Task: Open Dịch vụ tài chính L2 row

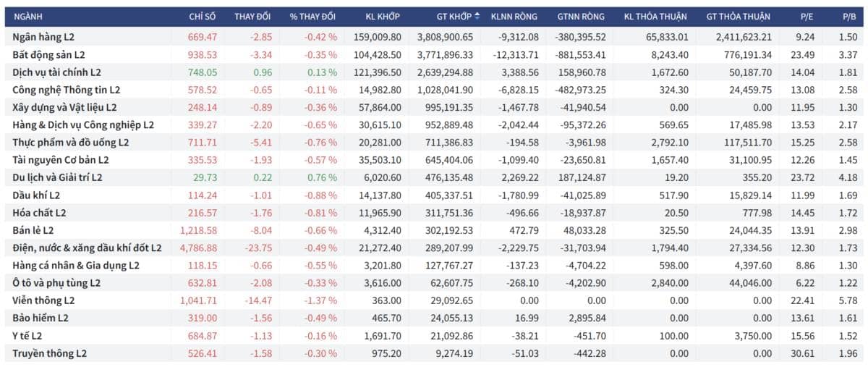Action: click(434, 72)
